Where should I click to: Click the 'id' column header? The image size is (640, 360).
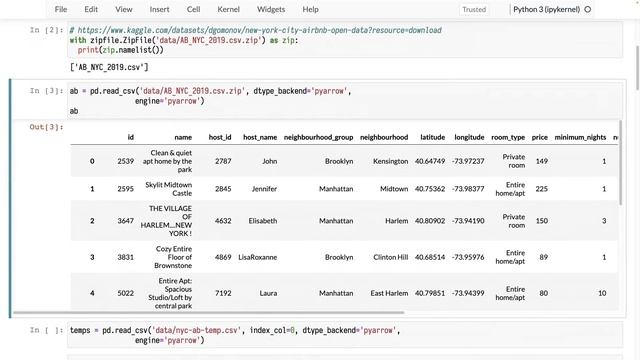coord(131,138)
